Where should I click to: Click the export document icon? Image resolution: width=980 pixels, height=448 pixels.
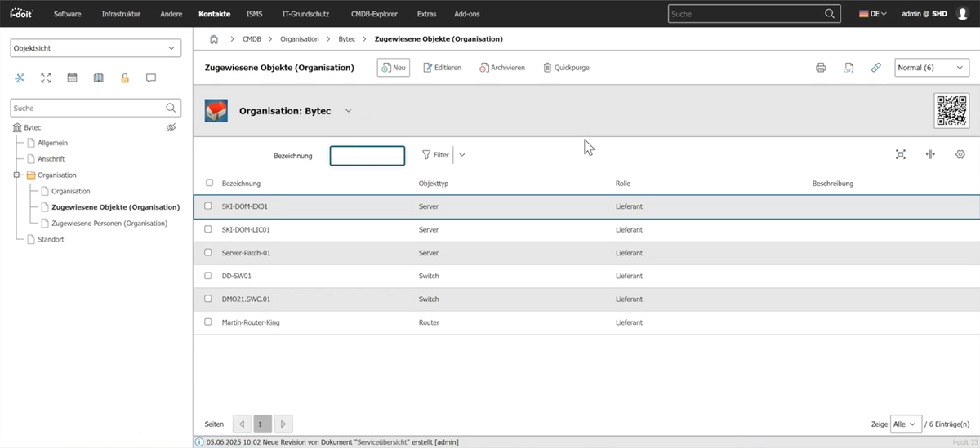click(849, 68)
